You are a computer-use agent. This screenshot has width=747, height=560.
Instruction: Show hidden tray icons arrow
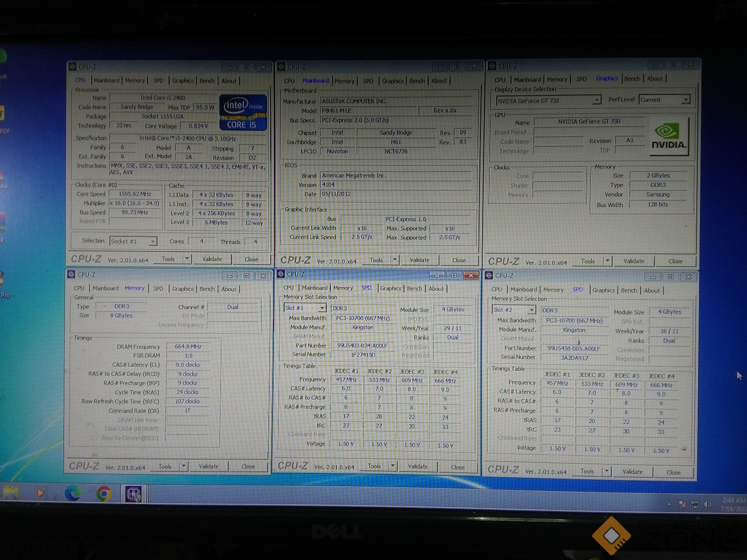(x=669, y=504)
